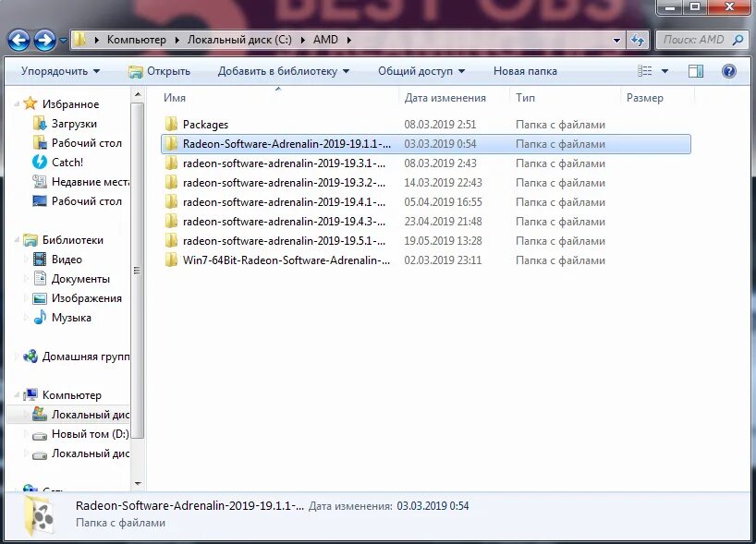Click the change view icon
This screenshot has height=544, width=756.
(x=644, y=71)
